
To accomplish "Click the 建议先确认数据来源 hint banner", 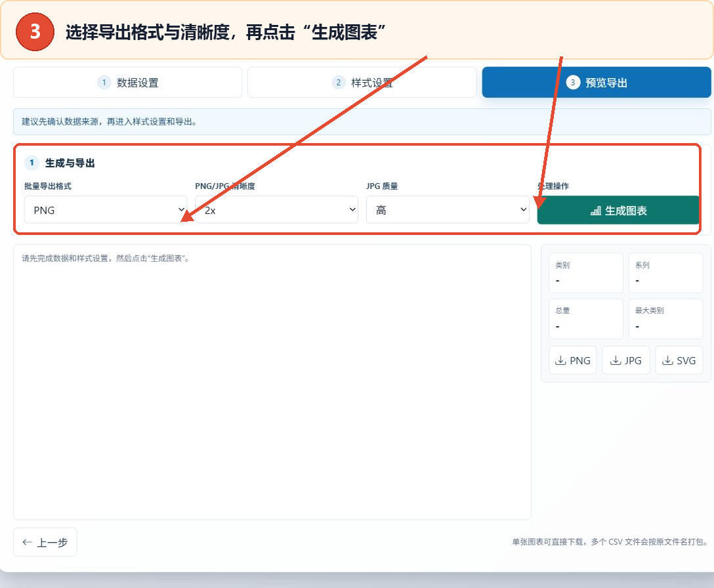I will click(362, 121).
